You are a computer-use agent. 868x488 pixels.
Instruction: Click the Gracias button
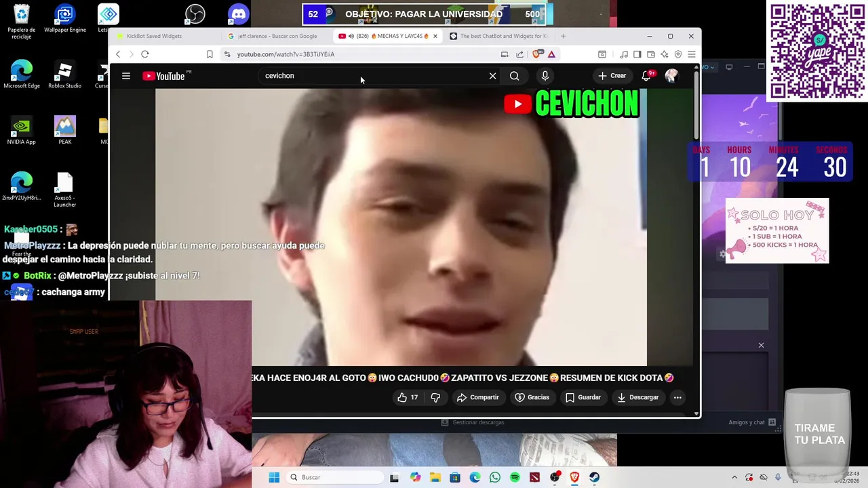click(x=532, y=397)
